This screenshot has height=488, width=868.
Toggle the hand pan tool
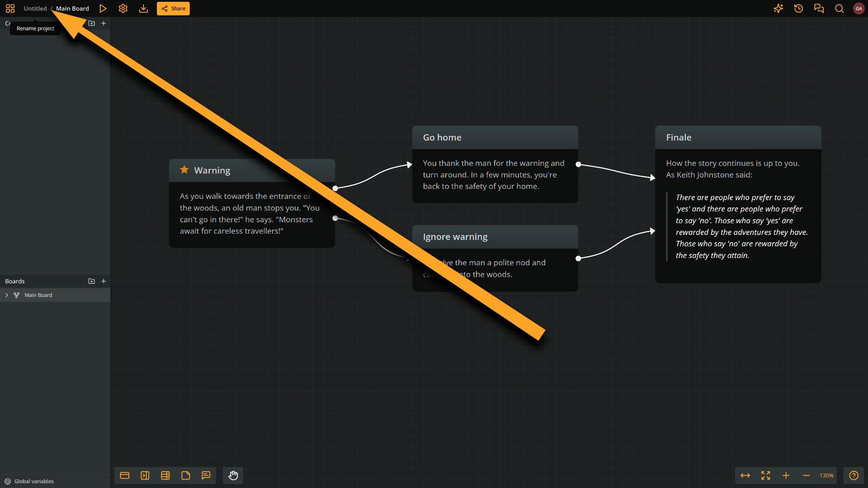pyautogui.click(x=233, y=475)
